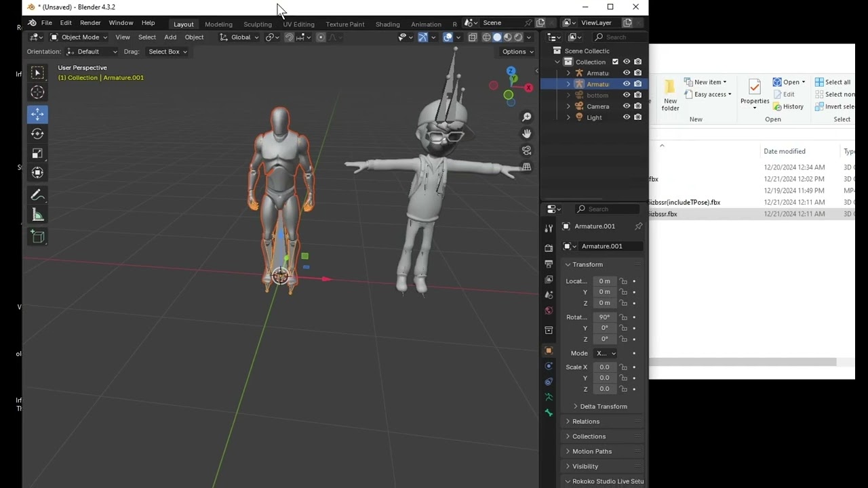
Task: Toggle proportional editing in viewport header
Action: pos(321,37)
